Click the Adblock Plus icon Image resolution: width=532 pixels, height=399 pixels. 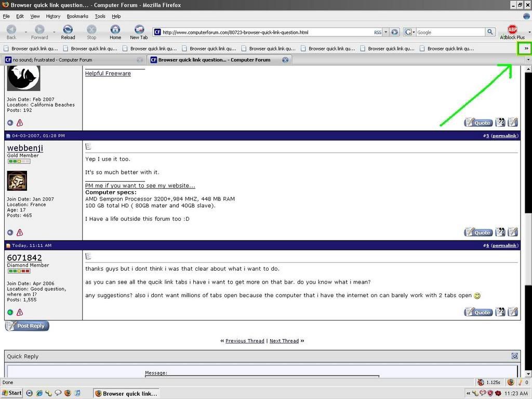[512, 30]
